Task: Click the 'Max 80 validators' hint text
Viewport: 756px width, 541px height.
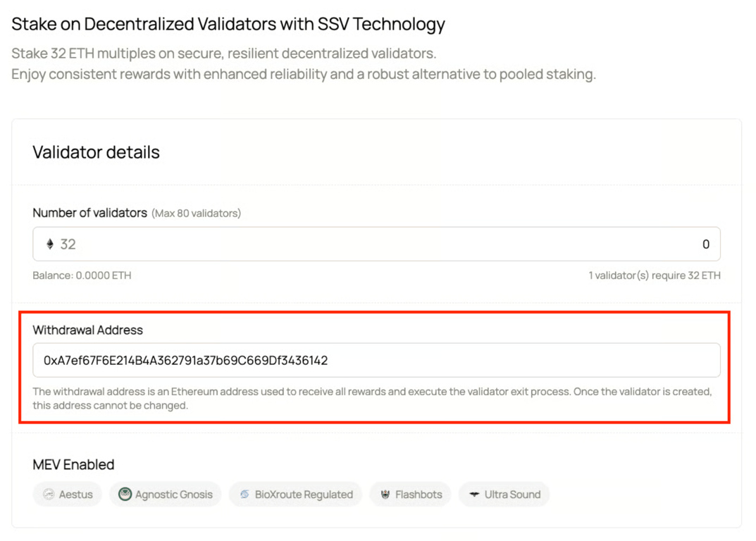Action: tap(196, 213)
